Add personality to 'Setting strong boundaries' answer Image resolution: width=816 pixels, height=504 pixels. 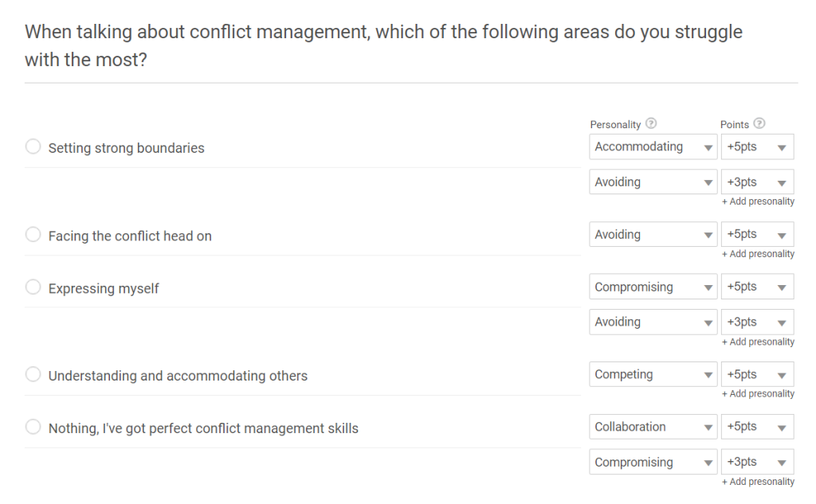[758, 202]
